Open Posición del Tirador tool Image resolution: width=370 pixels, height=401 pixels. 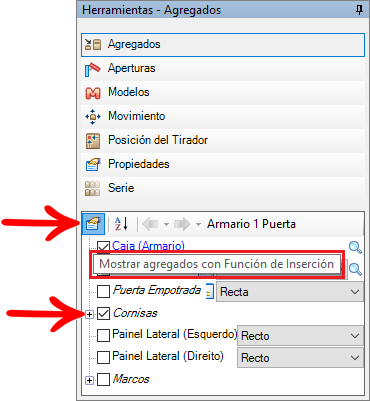point(223,140)
